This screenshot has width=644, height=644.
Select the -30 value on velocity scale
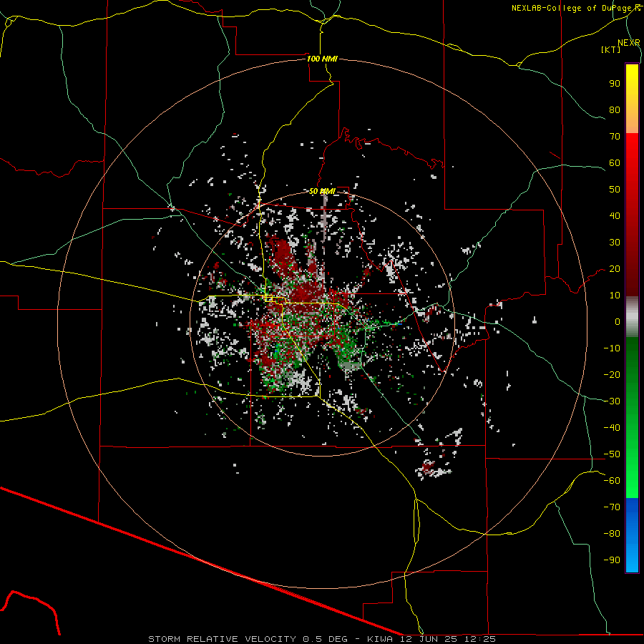612,401
